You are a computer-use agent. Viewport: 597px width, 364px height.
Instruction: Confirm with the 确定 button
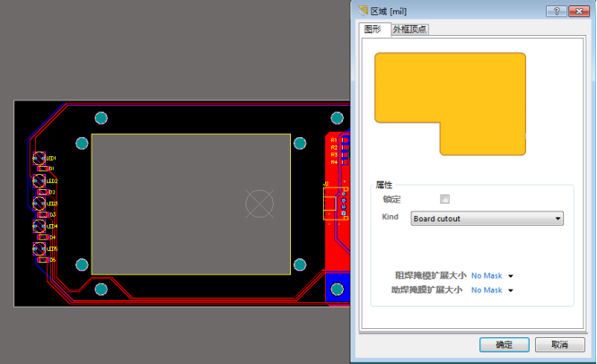(504, 344)
